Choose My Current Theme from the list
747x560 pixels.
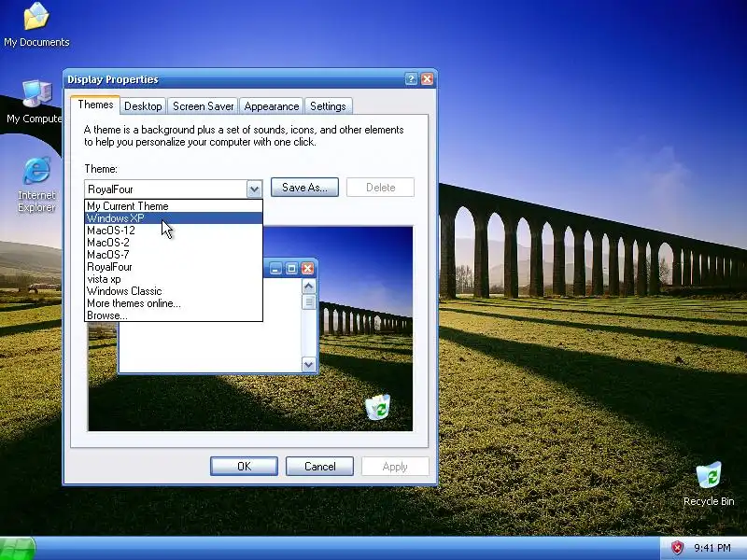point(174,206)
